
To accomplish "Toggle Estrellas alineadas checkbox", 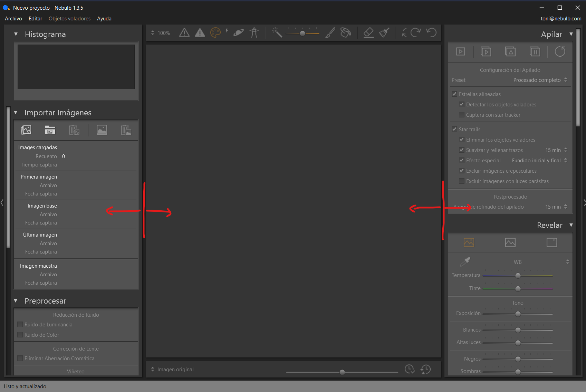I will [x=454, y=94].
